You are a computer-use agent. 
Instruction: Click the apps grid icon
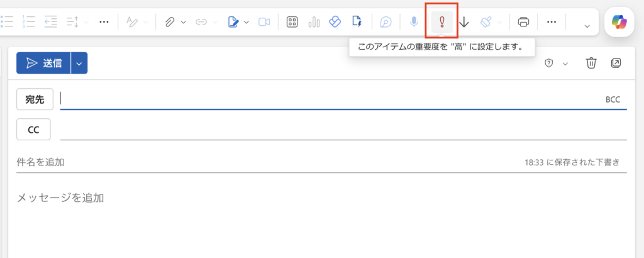tap(292, 22)
